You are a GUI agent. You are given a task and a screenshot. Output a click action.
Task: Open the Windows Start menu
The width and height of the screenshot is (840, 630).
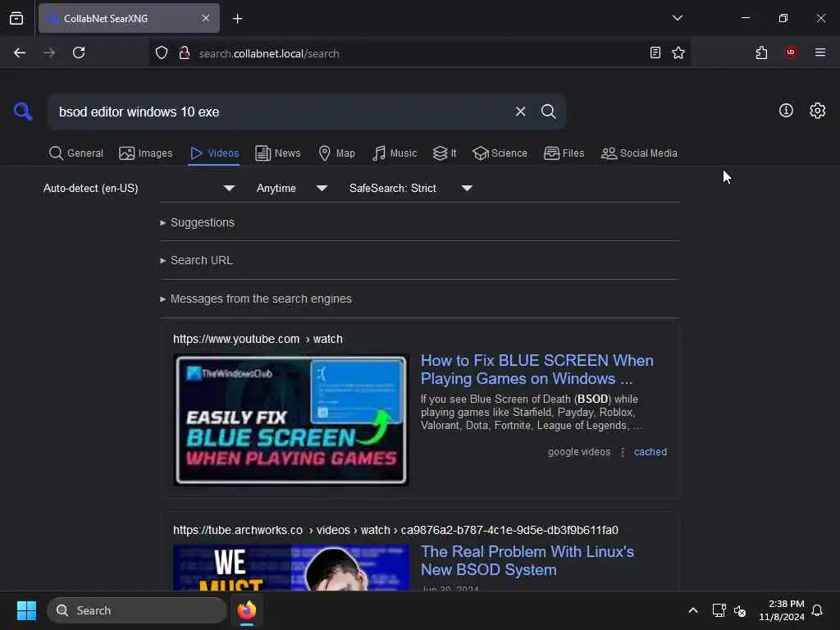click(26, 610)
